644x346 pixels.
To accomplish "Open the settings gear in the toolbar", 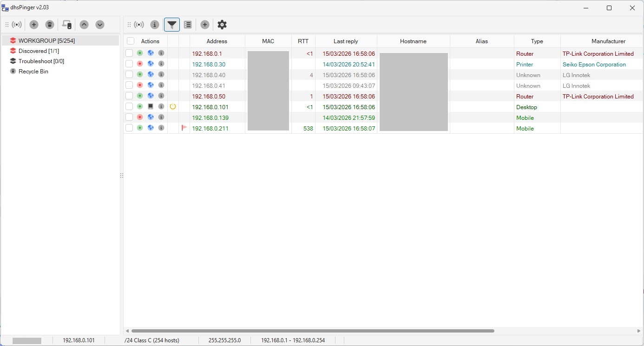I will click(222, 25).
